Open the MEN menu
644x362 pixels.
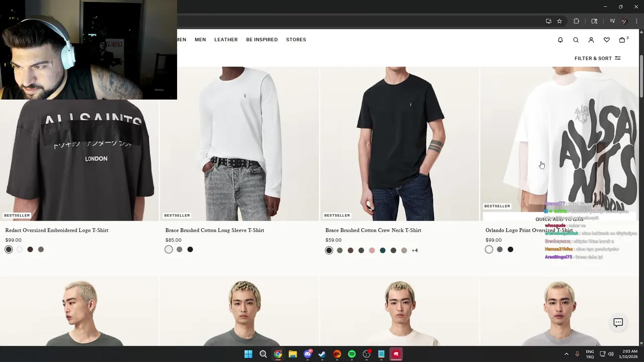tap(200, 40)
